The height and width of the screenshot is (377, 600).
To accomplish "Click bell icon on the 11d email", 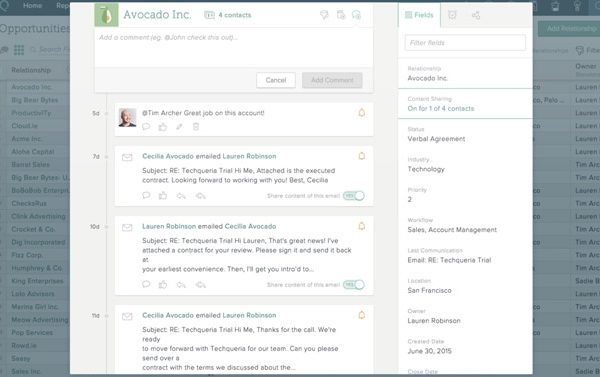I will (362, 315).
